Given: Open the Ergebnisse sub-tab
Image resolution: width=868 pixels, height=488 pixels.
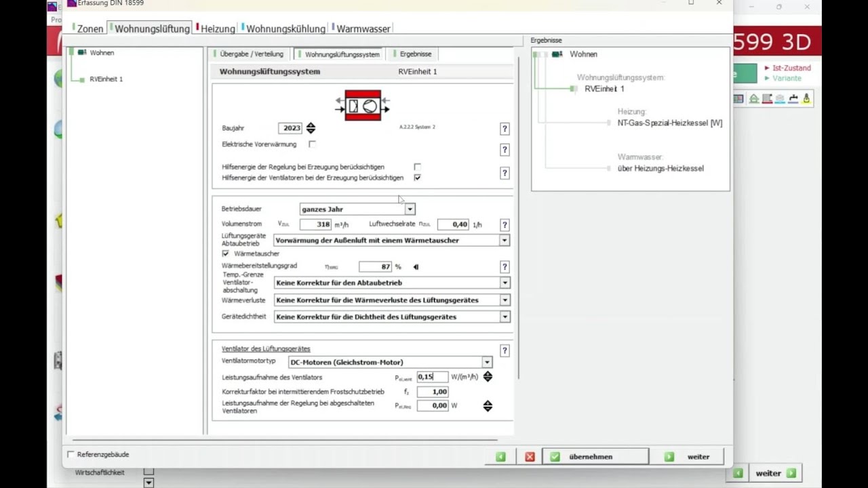Looking at the screenshot, I should (x=414, y=54).
